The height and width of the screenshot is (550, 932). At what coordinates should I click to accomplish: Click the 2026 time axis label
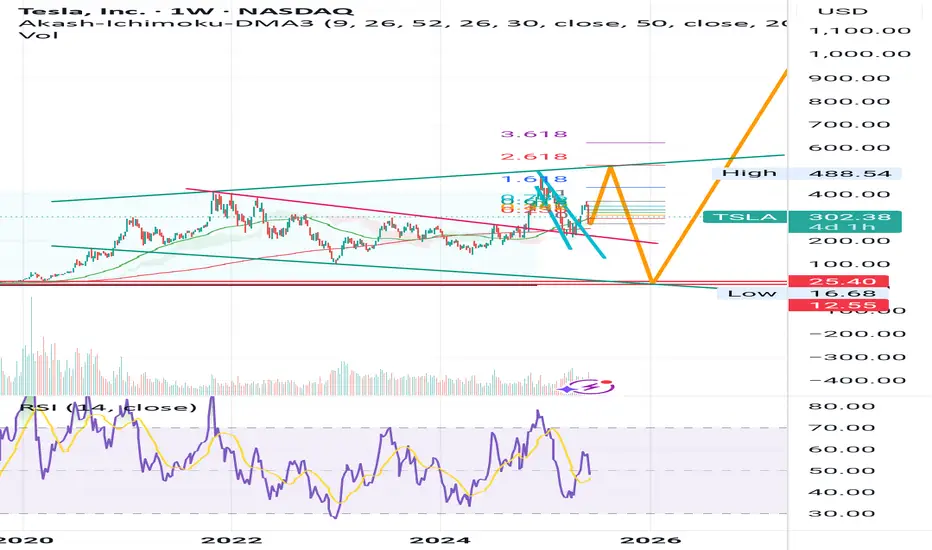pos(650,540)
